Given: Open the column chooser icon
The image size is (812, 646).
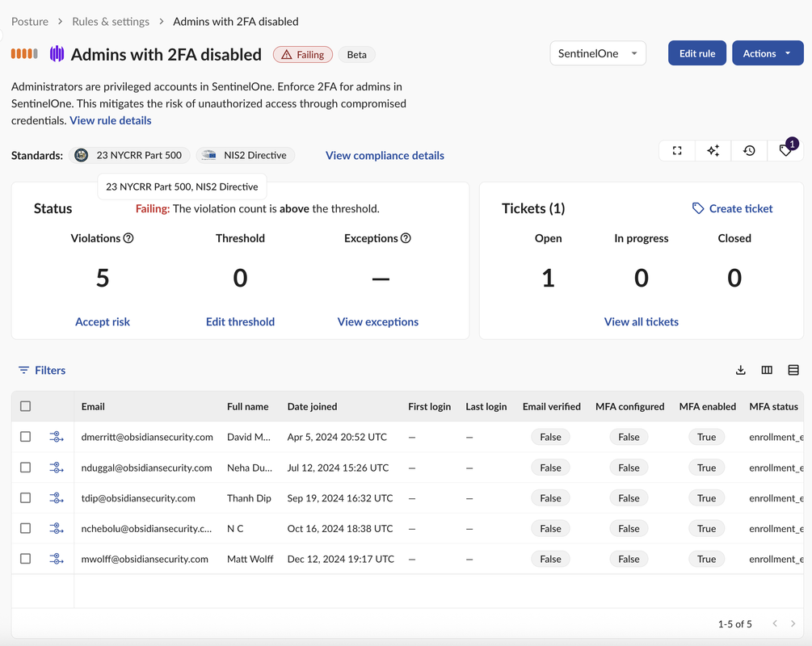Looking at the screenshot, I should tap(767, 370).
